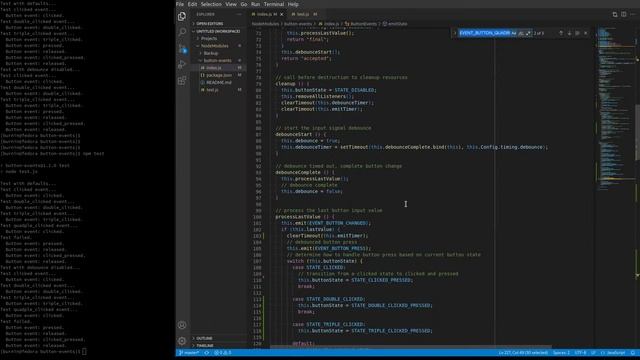The image size is (640, 360).
Task: Toggle Use Regular Expression in find widget
Action: tap(529, 33)
